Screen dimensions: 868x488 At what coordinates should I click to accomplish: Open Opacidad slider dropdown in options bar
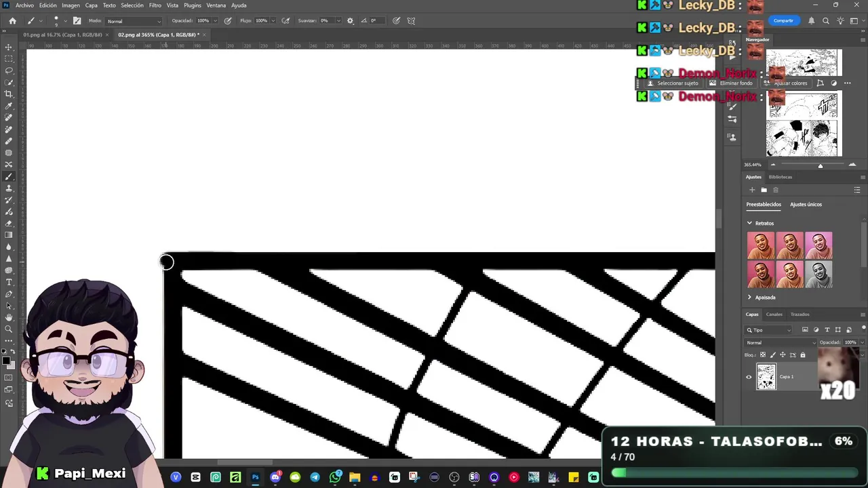point(216,20)
